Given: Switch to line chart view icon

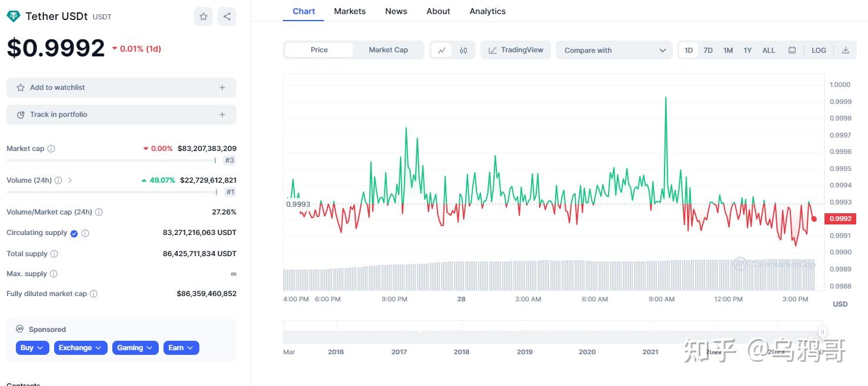Looking at the screenshot, I should click(442, 51).
